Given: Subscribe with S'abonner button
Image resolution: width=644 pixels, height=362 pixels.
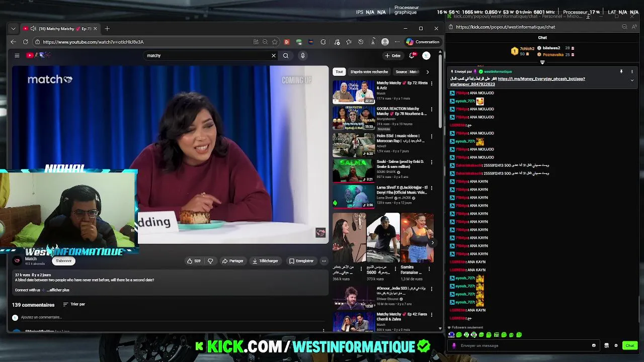Looking at the screenshot, I should pyautogui.click(x=63, y=261).
